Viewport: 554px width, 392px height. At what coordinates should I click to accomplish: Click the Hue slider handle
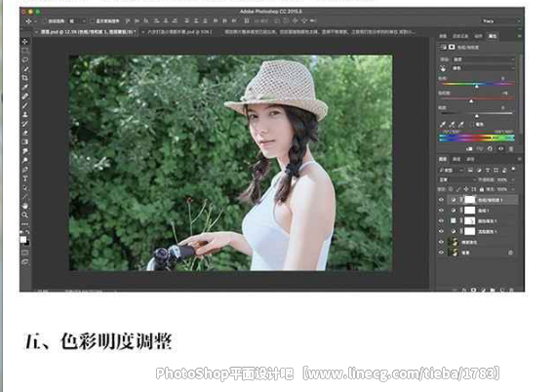[x=477, y=86]
